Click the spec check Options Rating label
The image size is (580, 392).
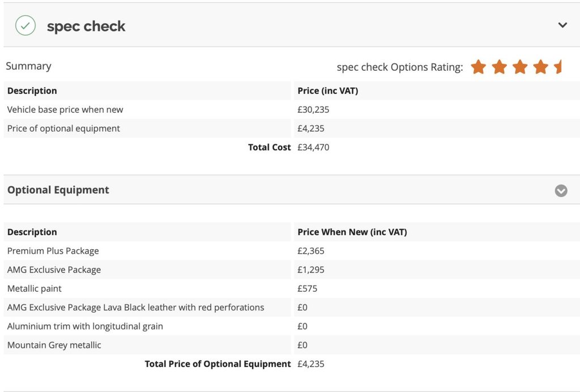tap(400, 67)
